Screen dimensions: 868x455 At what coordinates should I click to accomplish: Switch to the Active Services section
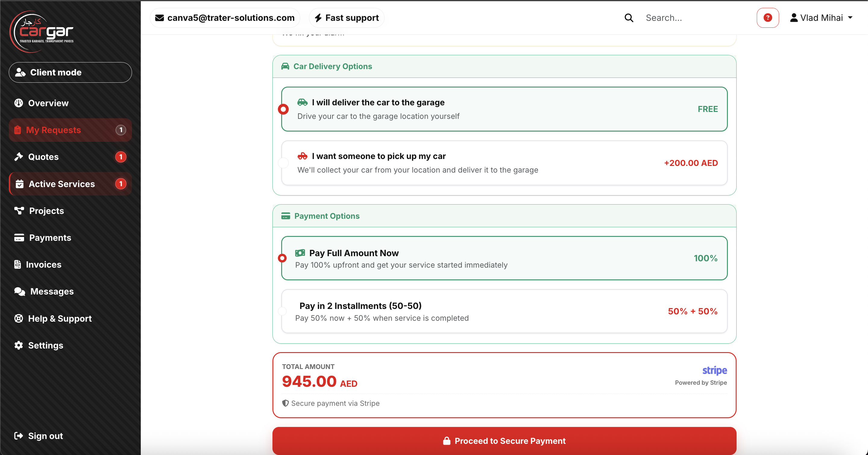pyautogui.click(x=61, y=184)
